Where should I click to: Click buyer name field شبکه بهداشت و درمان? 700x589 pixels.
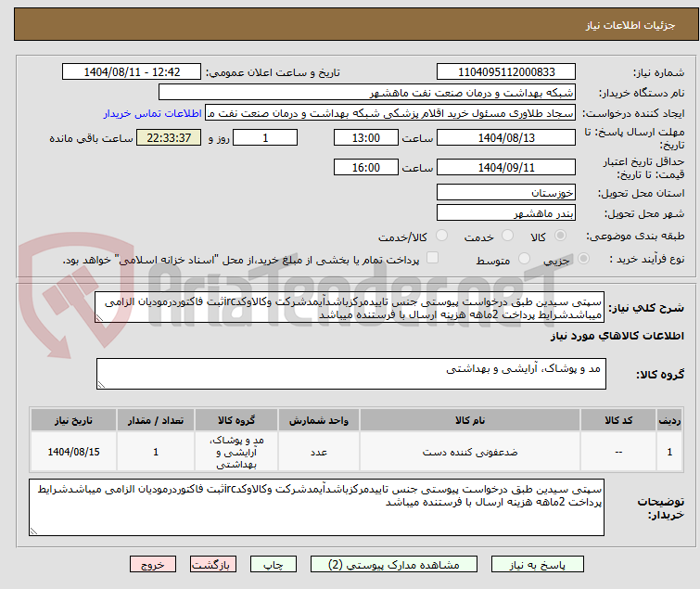pos(367,93)
